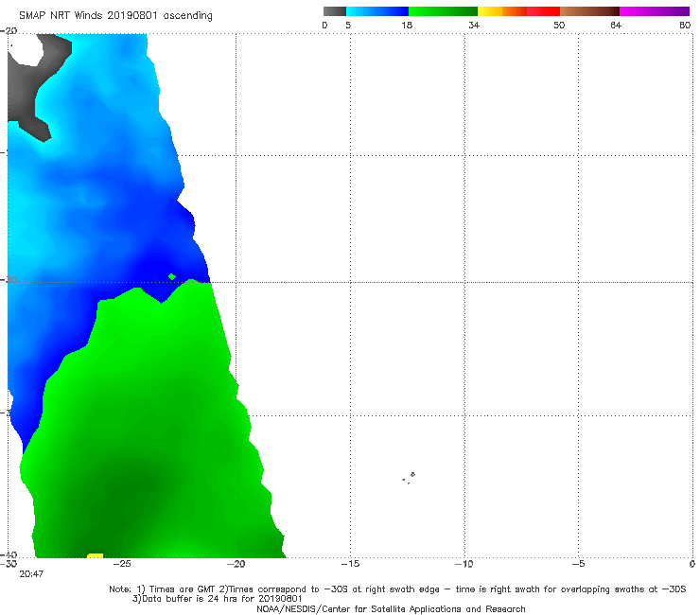
Task: Click the longitude axis label '-10'
Action: (464, 564)
